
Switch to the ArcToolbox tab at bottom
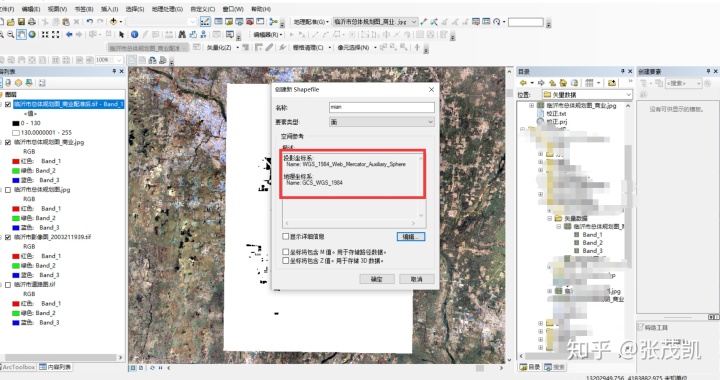(x=17, y=367)
